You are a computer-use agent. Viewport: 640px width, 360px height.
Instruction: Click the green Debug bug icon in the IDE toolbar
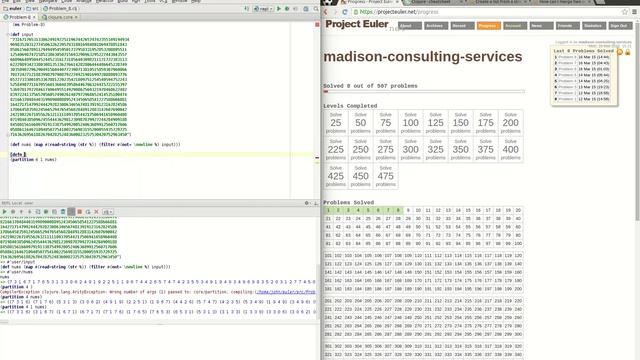click(x=287, y=9)
